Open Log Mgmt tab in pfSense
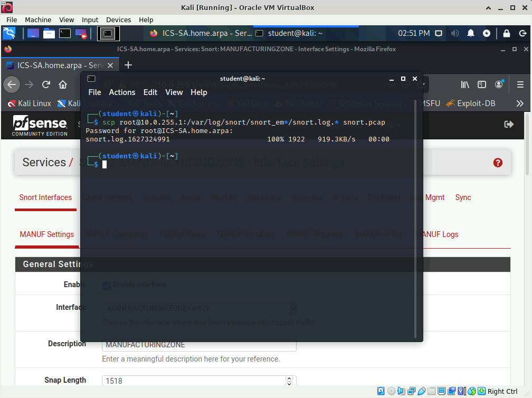The image size is (532, 398). click(428, 197)
